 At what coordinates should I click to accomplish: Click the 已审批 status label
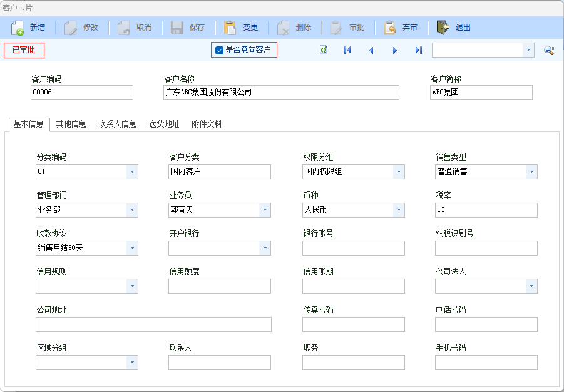(24, 50)
